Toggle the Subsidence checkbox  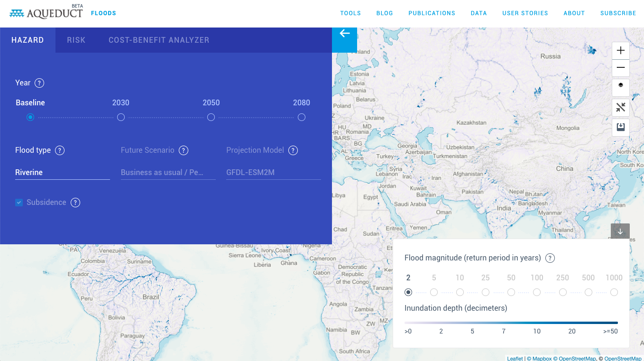[x=19, y=203]
